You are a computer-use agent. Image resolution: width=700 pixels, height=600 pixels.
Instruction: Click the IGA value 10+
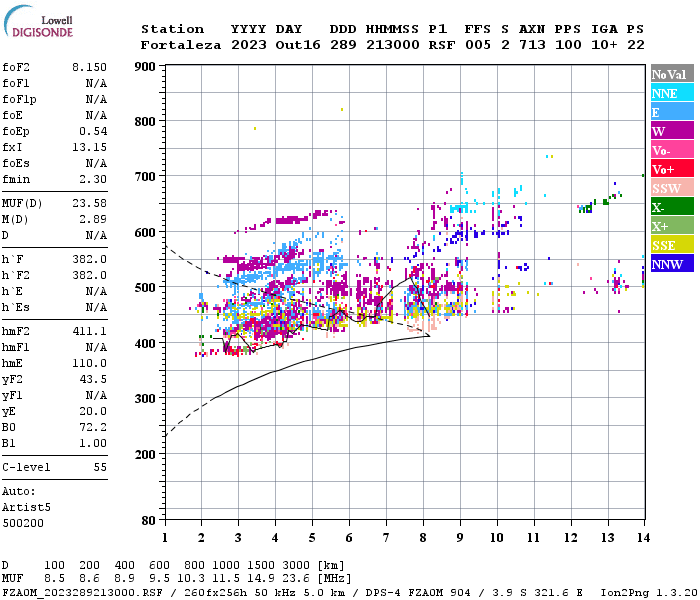click(604, 45)
